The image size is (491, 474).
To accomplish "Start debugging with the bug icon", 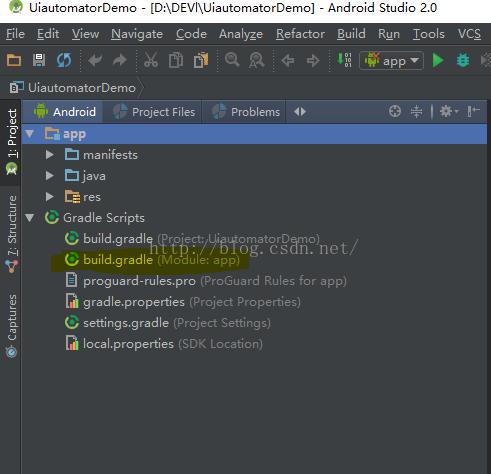I will pyautogui.click(x=463, y=61).
